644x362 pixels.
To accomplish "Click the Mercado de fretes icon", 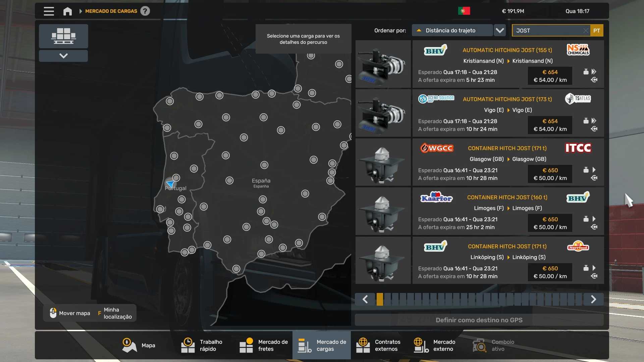I will [x=246, y=345].
